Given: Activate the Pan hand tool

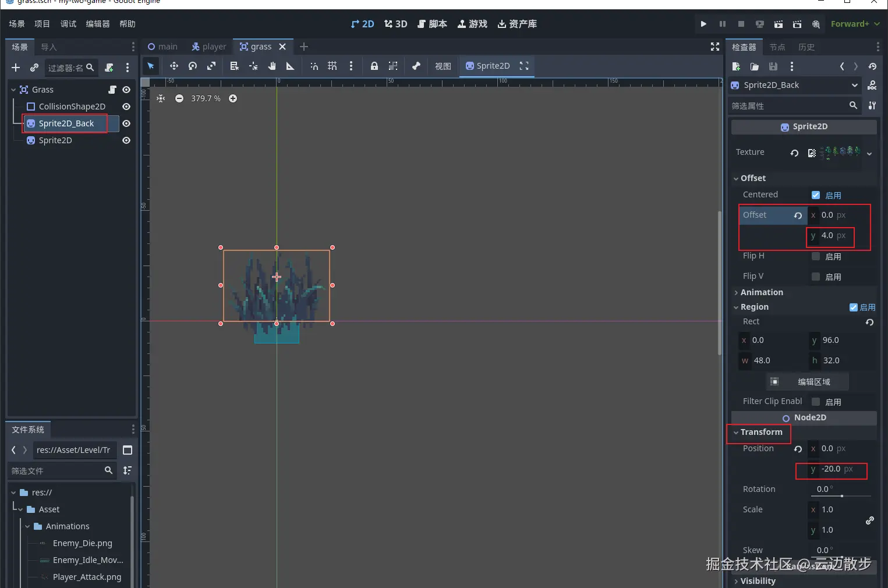Looking at the screenshot, I should (x=272, y=66).
